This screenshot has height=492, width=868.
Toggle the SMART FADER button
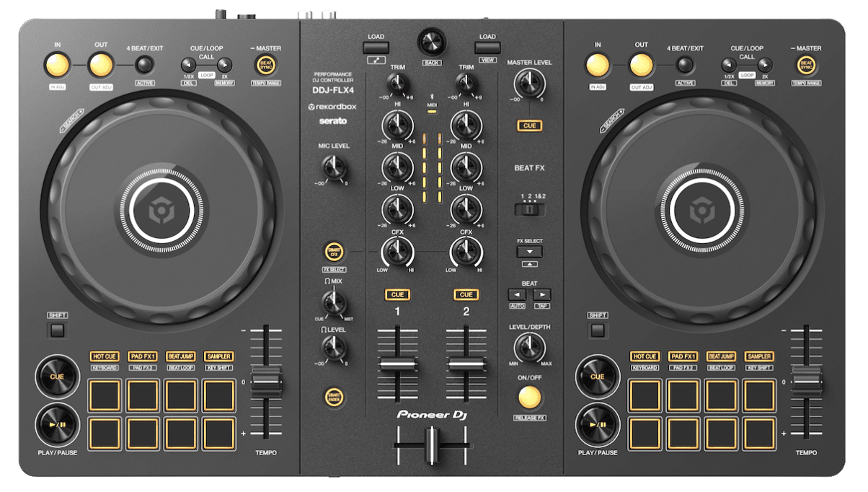pyautogui.click(x=334, y=397)
